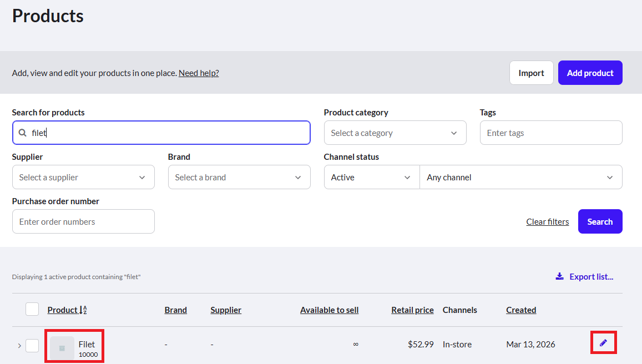Click the magnifier icon in search field
642x364 pixels.
click(23, 133)
